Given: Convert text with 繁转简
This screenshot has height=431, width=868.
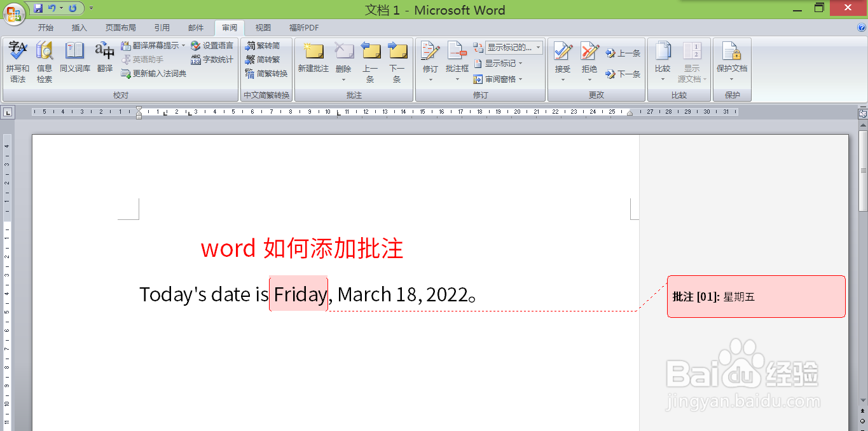Looking at the screenshot, I should click(263, 46).
